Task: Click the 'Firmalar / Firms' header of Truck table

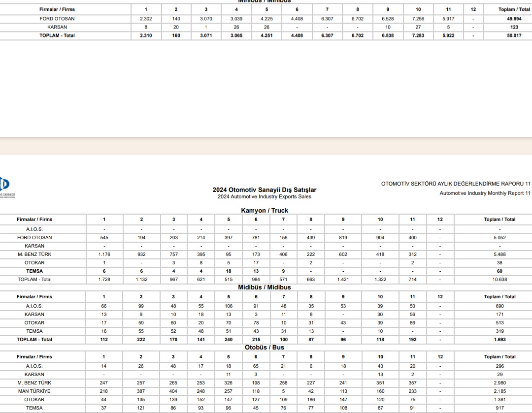Action: [34, 220]
